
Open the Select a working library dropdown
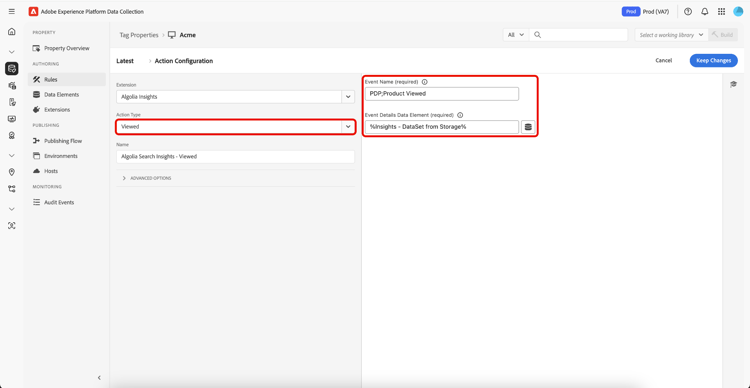point(672,35)
